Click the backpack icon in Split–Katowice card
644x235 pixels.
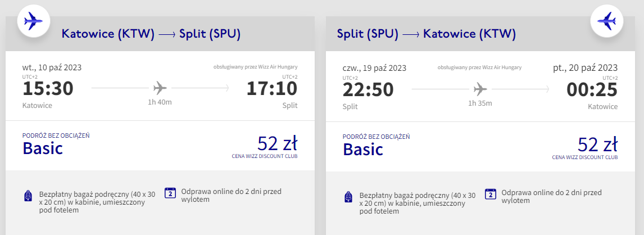[x=348, y=197]
